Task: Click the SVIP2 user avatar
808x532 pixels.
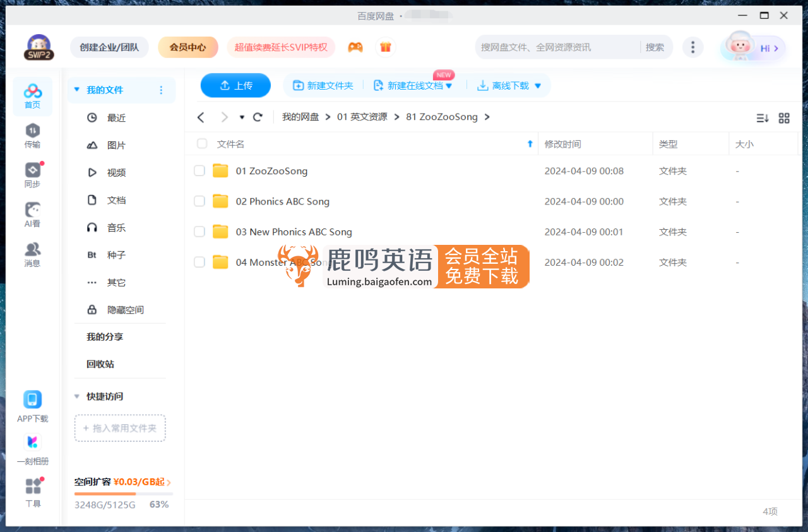Action: point(40,47)
